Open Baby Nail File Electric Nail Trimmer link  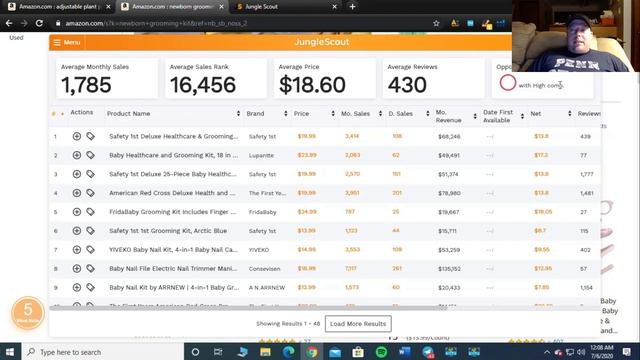173,269
